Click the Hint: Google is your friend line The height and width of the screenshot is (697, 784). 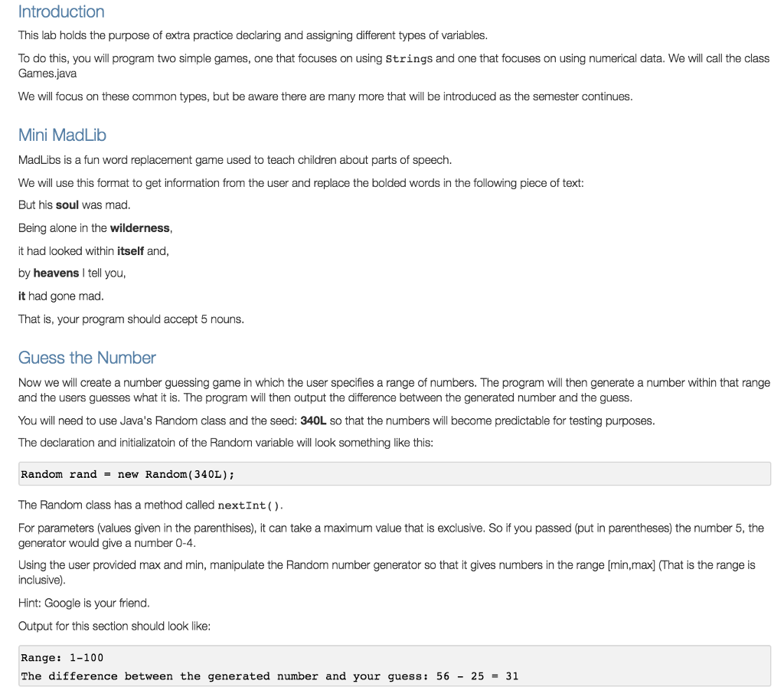[x=84, y=603]
